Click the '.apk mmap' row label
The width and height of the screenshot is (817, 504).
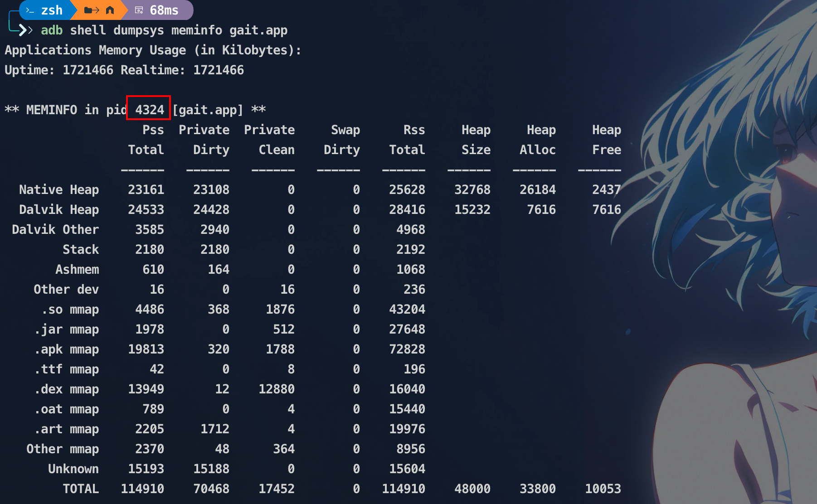66,349
